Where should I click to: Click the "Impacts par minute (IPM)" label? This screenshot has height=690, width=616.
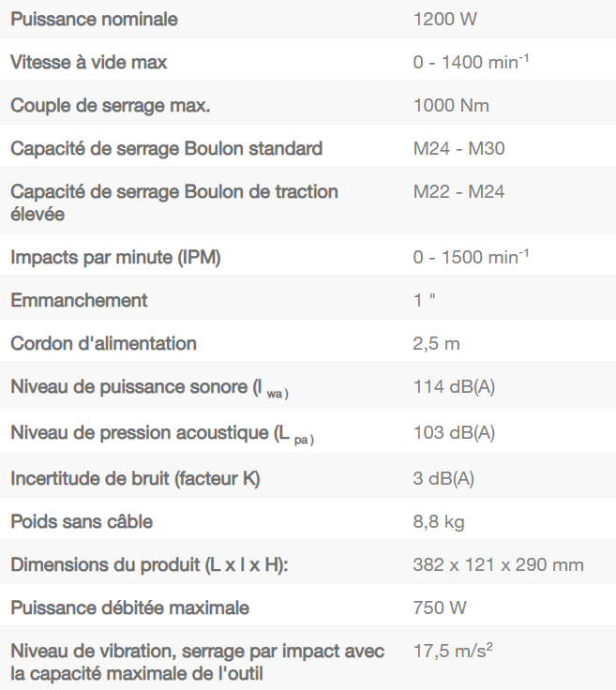point(115,257)
